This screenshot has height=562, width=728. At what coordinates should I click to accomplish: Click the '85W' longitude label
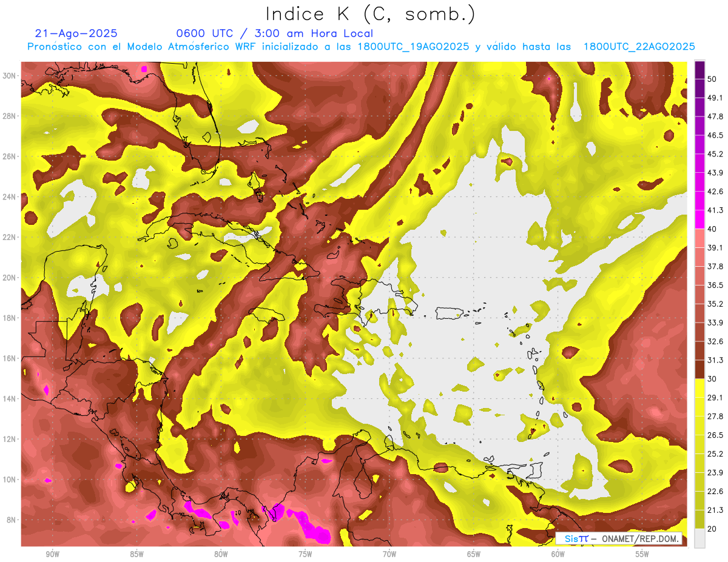click(136, 554)
